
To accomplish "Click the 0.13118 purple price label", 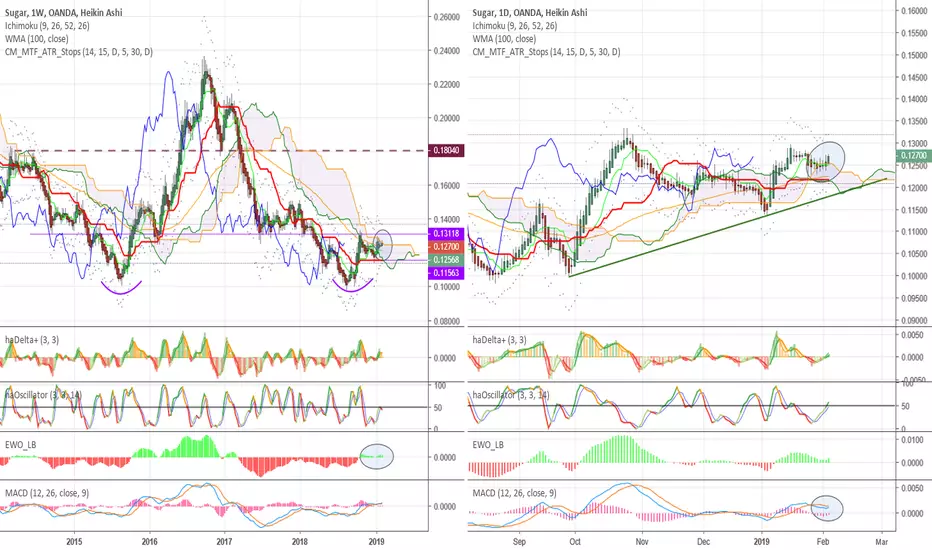I will click(446, 234).
